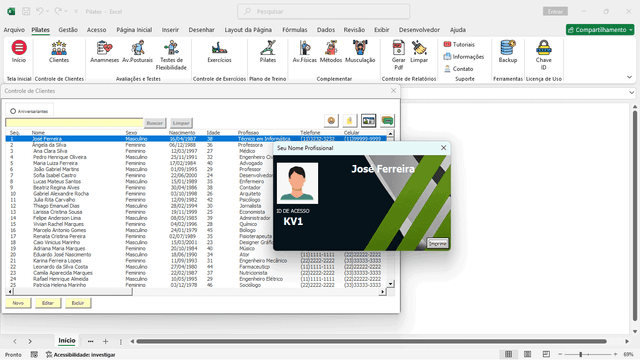Click the Gerar Pdf report icon
640x360 pixels.
[398, 55]
